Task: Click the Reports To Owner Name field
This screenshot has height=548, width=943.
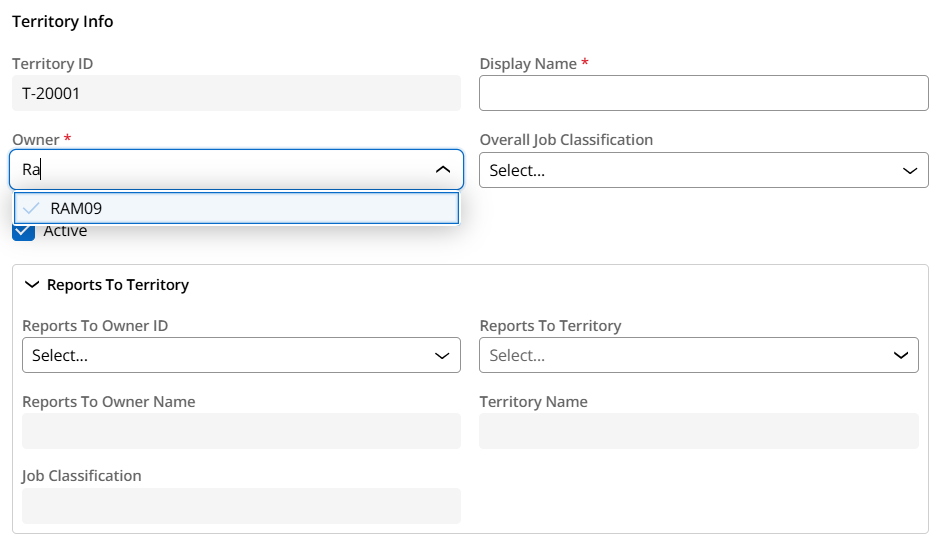Action: (241, 431)
